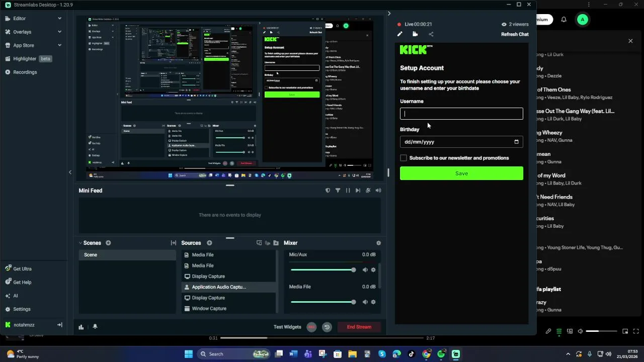The width and height of the screenshot is (644, 362).
Task: Toggle Mini Feed alert volume
Action: pyautogui.click(x=378, y=191)
